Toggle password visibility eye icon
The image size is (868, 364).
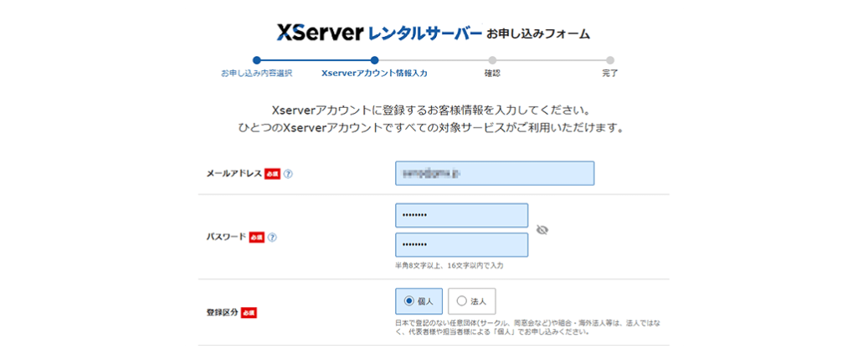542,230
